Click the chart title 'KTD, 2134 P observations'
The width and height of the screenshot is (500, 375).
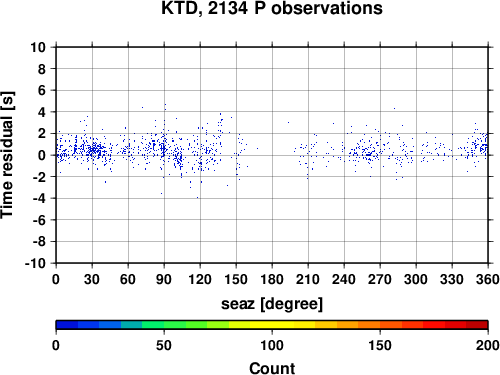pos(272,8)
